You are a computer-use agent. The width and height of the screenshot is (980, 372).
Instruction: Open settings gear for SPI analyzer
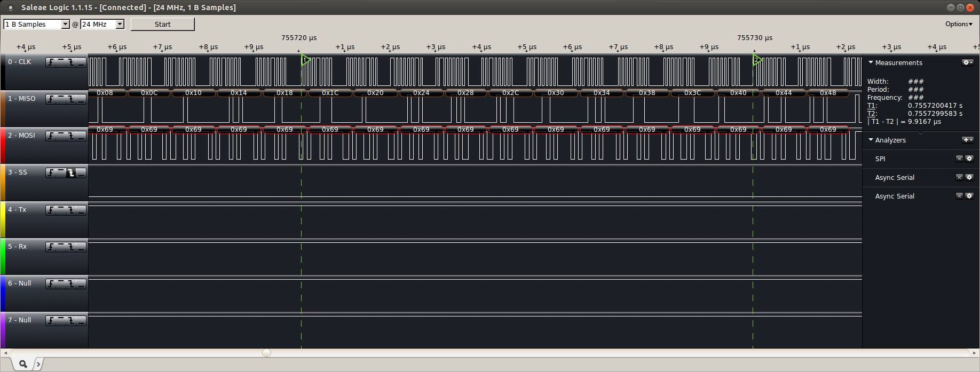(x=969, y=159)
